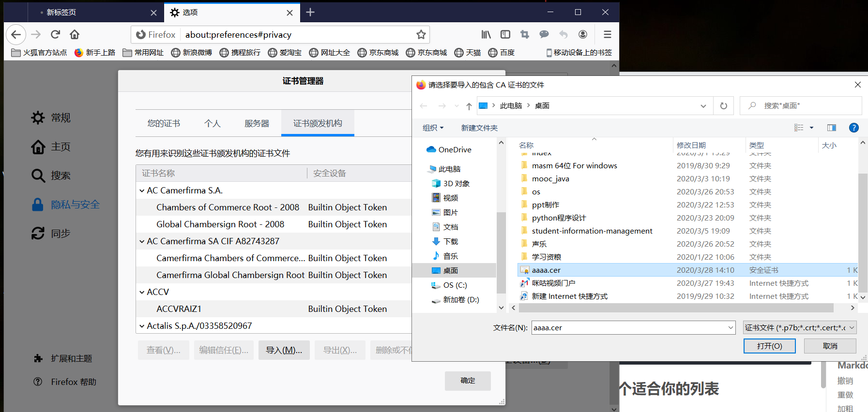Image resolution: width=868 pixels, height=412 pixels.
Task: Open certificate file type filter dropdown
Action: 800,328
